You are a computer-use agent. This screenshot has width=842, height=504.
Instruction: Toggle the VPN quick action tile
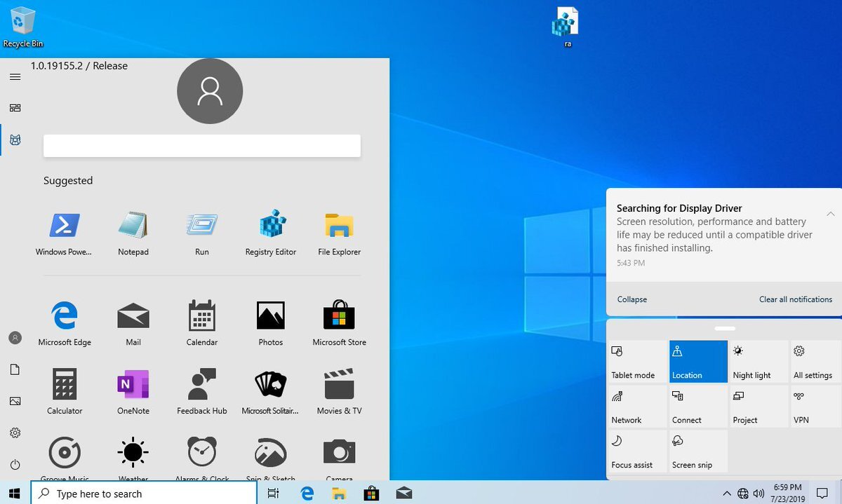point(816,407)
